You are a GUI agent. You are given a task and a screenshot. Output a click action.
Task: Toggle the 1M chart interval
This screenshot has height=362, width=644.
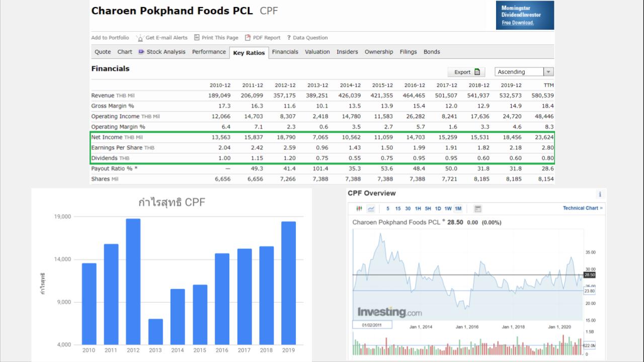click(458, 209)
